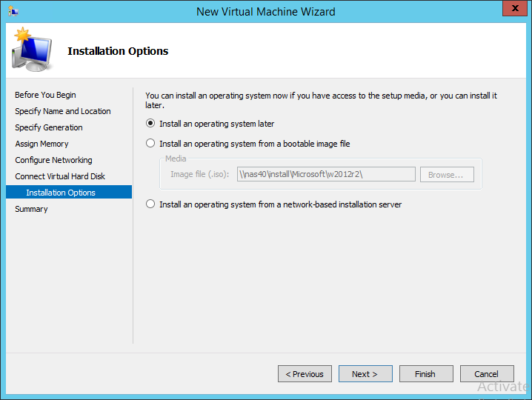Image resolution: width=532 pixels, height=400 pixels.
Task: Select the Installation Options step
Action: (69, 192)
